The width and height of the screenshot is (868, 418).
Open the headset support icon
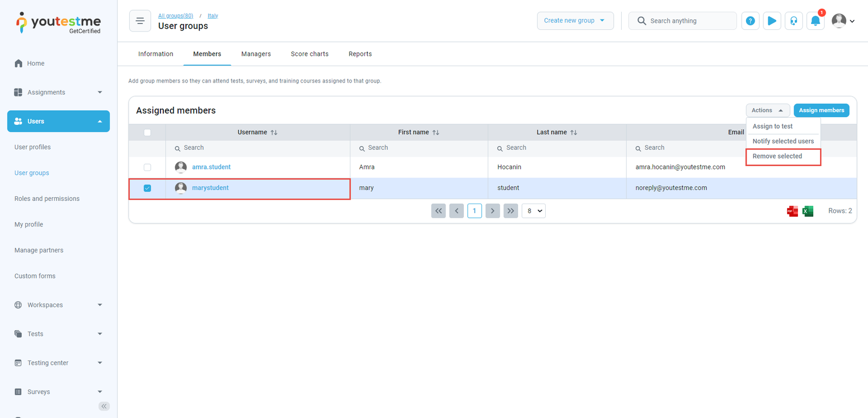coord(794,21)
